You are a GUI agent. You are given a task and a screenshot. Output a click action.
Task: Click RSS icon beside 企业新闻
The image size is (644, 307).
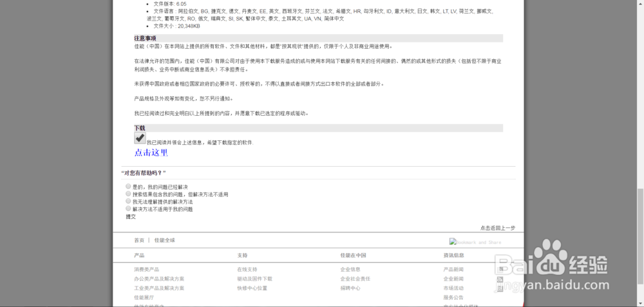[500, 279]
